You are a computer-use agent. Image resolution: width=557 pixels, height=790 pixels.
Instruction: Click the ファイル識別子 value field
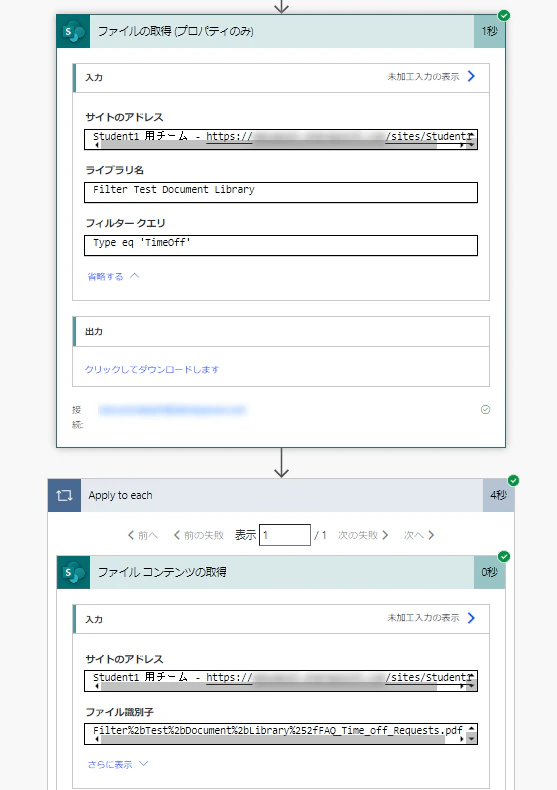pyautogui.click(x=281, y=734)
